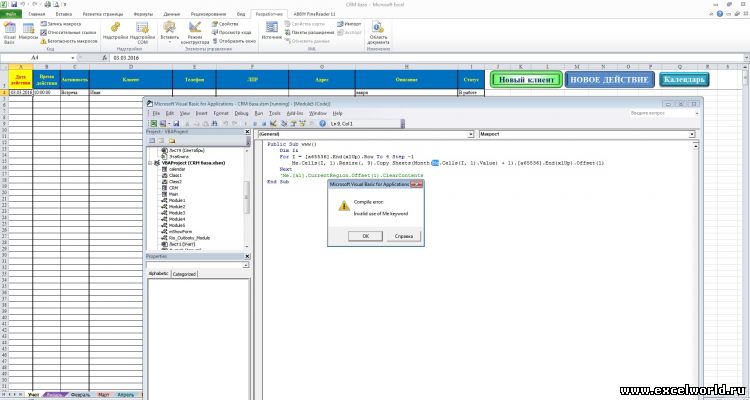Select the Categorized tab in Properties
This screenshot has width=750, height=400.
point(184,273)
